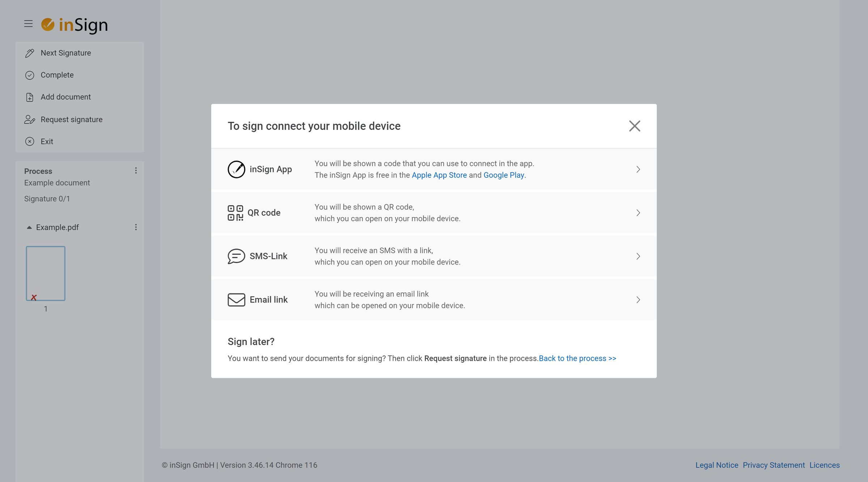The height and width of the screenshot is (482, 868).
Task: Expand the chevron for the QR code option
Action: click(x=638, y=213)
